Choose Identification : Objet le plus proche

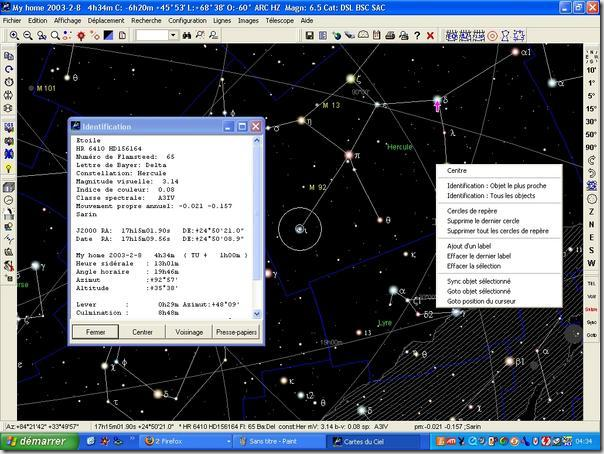point(497,186)
